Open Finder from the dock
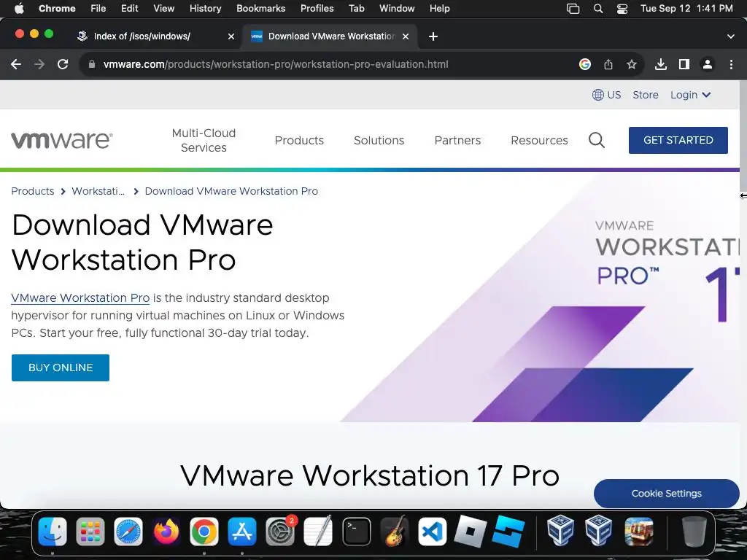The height and width of the screenshot is (560, 747). click(53, 532)
